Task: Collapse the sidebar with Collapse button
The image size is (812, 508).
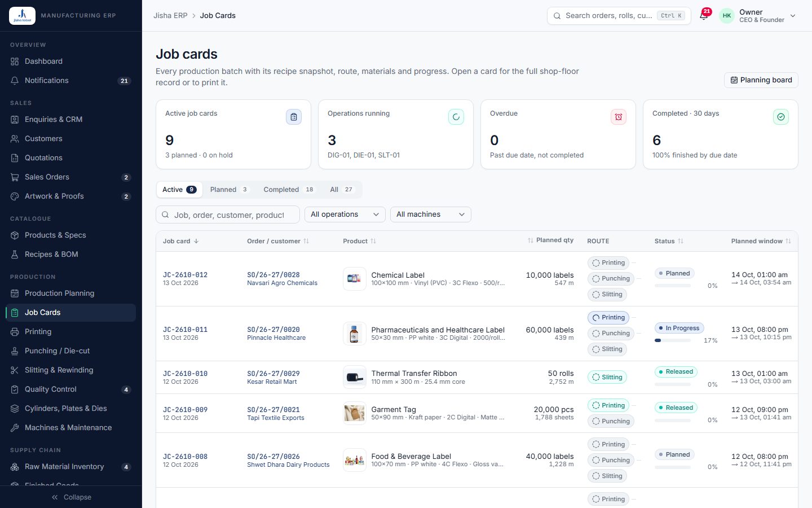Action: click(x=71, y=497)
